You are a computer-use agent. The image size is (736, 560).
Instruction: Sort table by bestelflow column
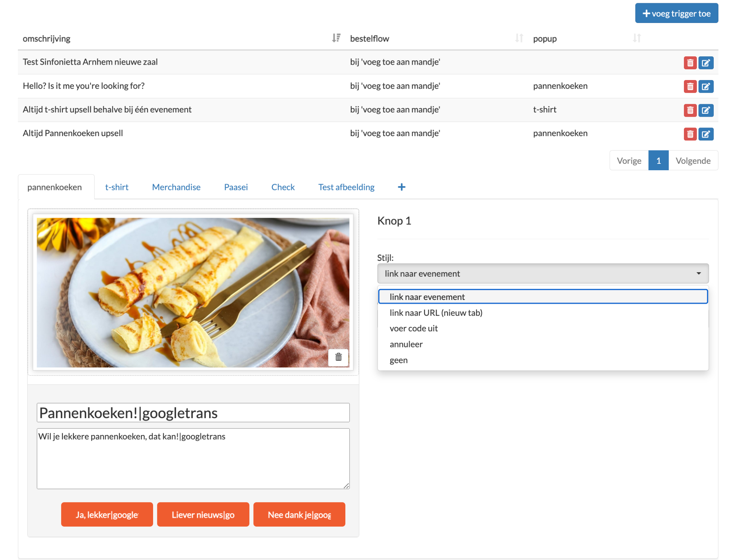click(x=519, y=38)
